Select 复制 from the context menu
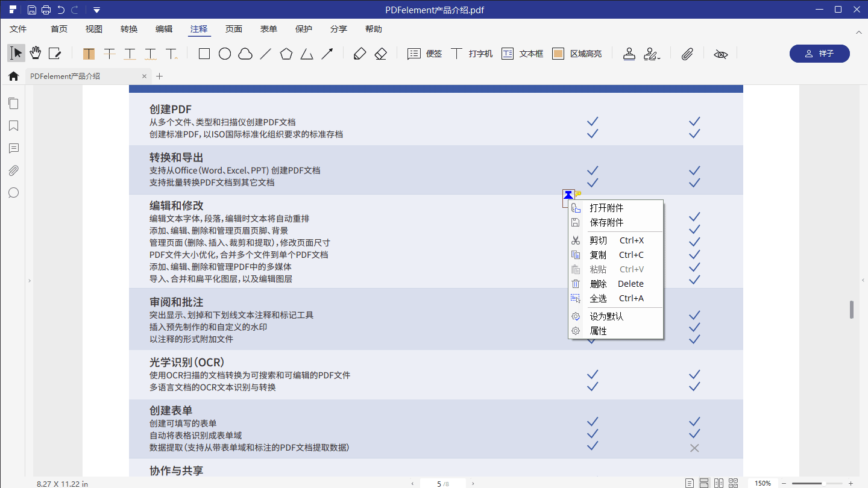 click(616, 255)
